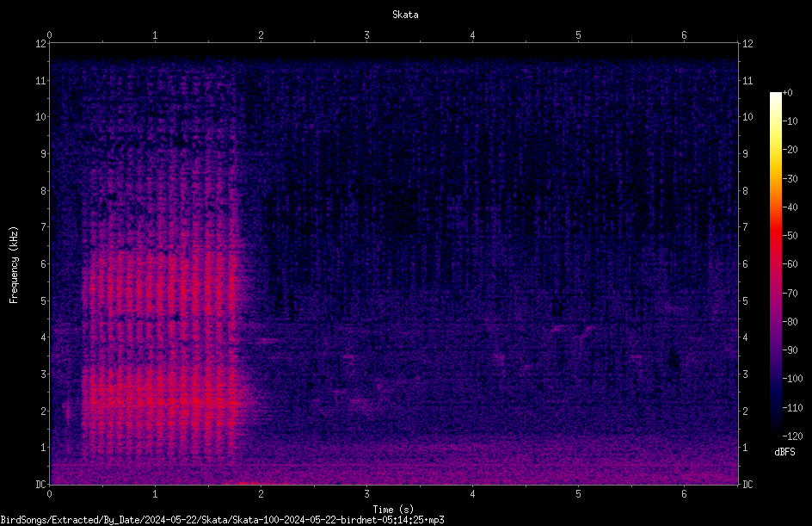Click the file path text ending in birdnet-05:14:25.mp3
This screenshot has height=526, width=812.
click(222, 520)
